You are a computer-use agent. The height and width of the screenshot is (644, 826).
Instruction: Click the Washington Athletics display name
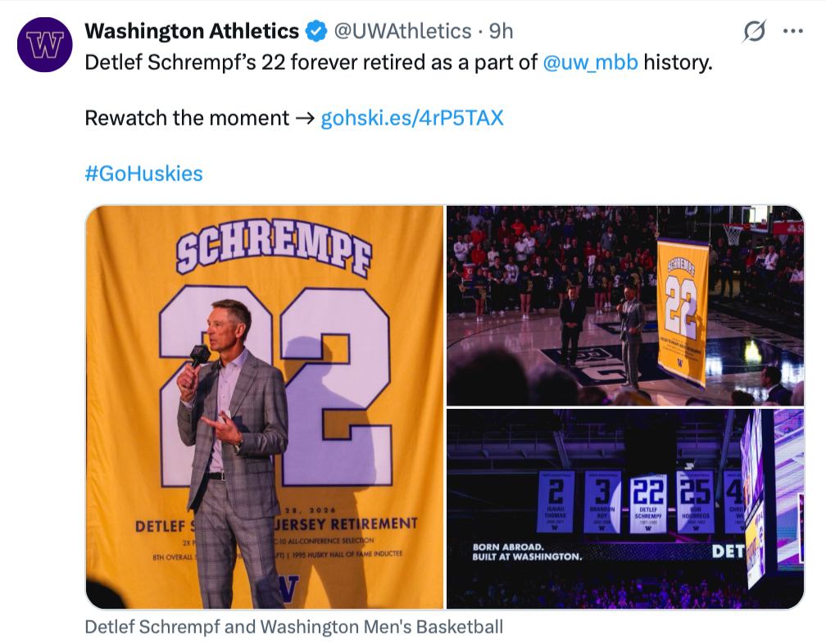[192, 32]
